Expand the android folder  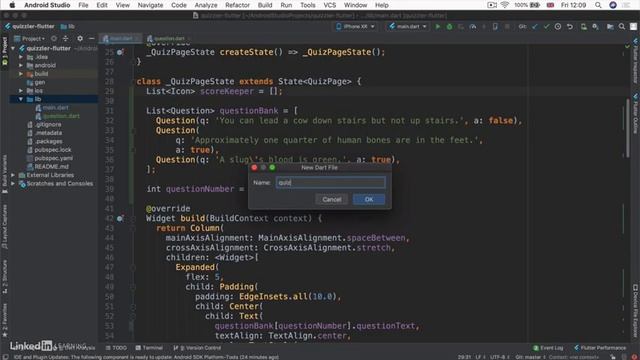coord(21,65)
